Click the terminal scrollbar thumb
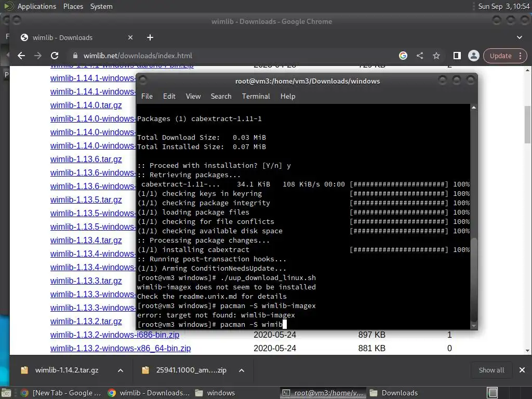The width and height of the screenshot is (532, 399). 474,279
